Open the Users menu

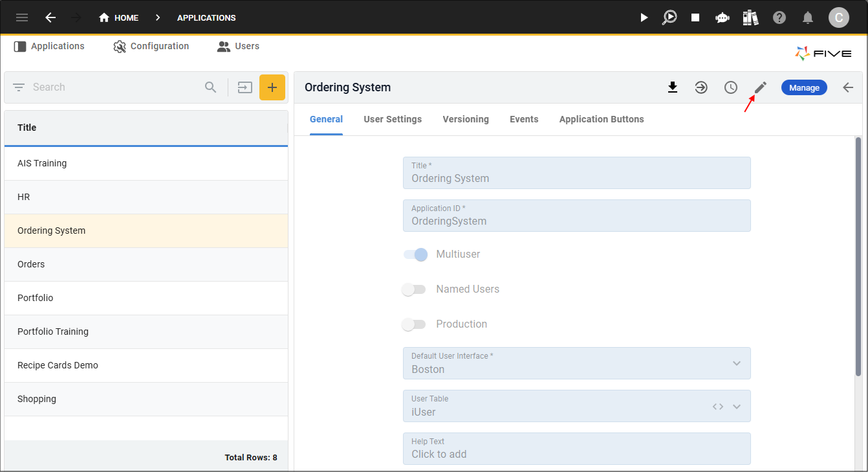click(238, 47)
